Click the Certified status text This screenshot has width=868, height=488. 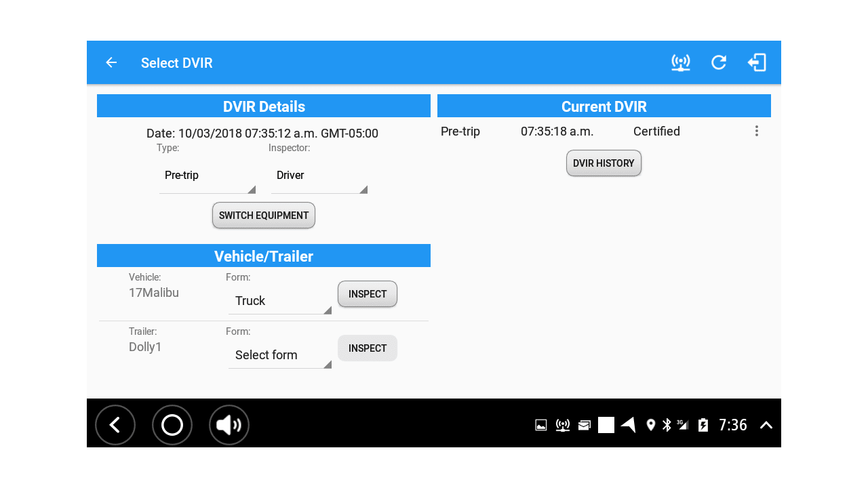click(656, 131)
